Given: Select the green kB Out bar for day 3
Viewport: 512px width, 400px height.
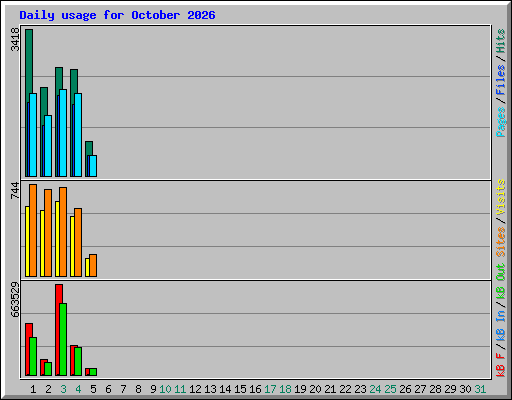Looking at the screenshot, I should (63, 340).
